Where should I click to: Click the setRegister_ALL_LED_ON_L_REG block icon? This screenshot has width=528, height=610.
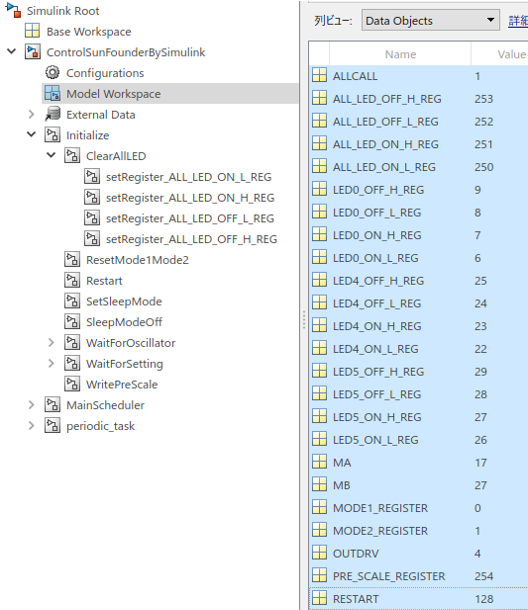92,176
